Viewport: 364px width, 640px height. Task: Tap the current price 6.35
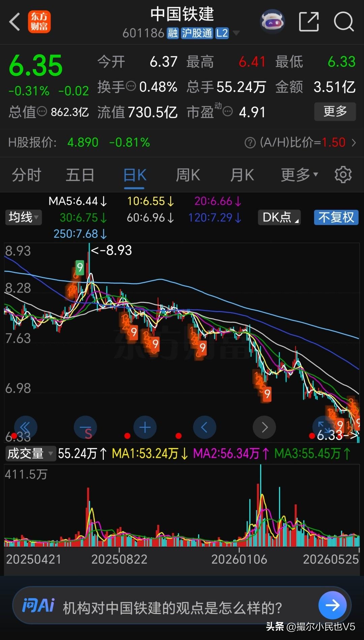click(36, 65)
